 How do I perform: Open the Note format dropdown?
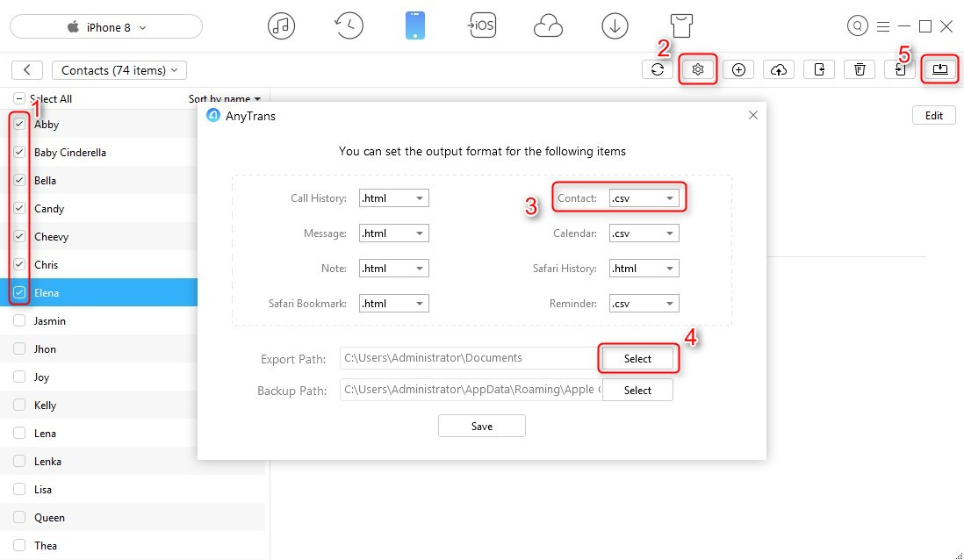coord(393,268)
